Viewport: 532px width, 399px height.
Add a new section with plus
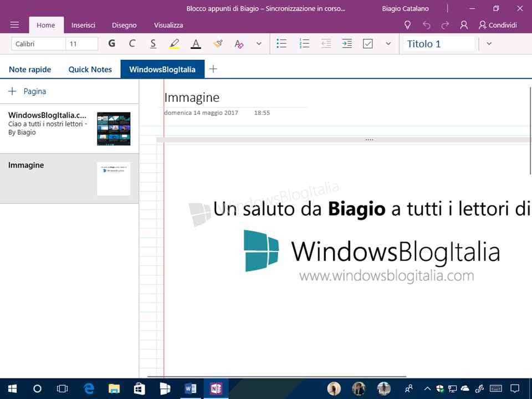(213, 69)
